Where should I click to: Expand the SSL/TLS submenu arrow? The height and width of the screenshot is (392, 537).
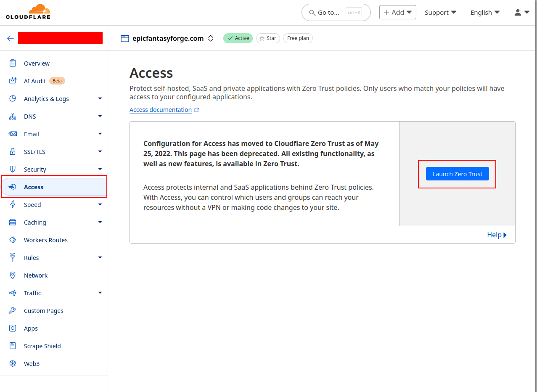[100, 151]
